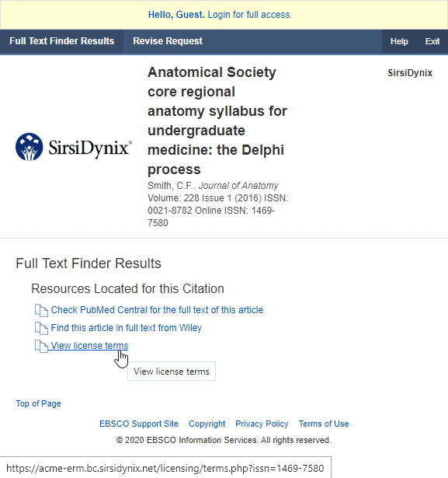Click the SirsiDynix text at top right
448x478 pixels.
410,73
